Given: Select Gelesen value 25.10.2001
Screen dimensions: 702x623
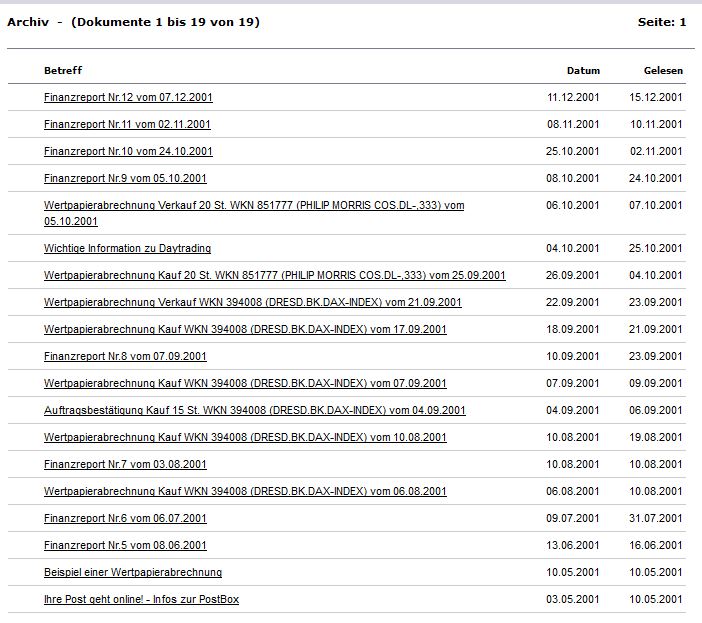Looking at the screenshot, I should click(656, 248).
